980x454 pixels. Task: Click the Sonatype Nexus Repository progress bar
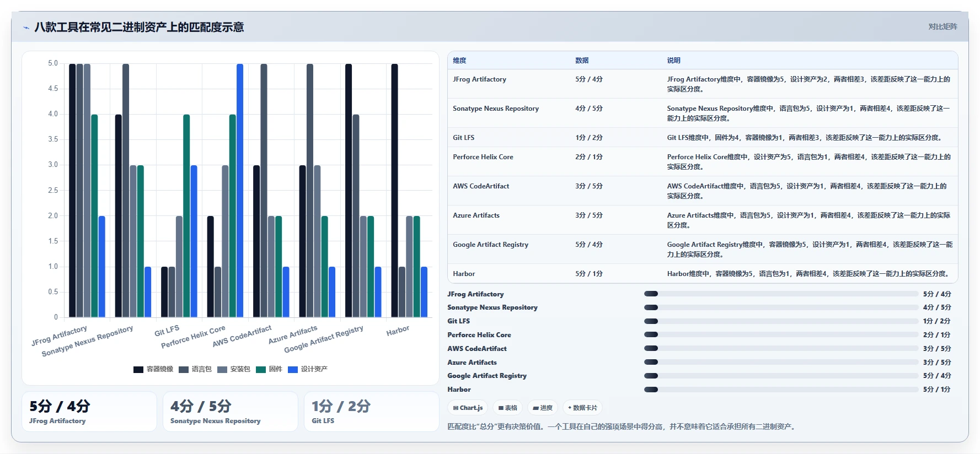coord(781,307)
